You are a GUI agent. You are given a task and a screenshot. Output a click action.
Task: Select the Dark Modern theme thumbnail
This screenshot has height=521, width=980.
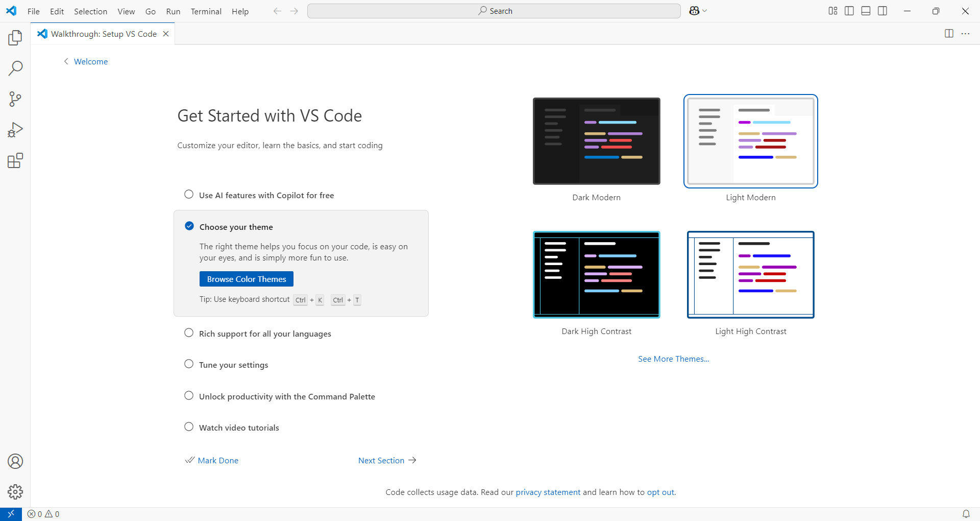[596, 141]
